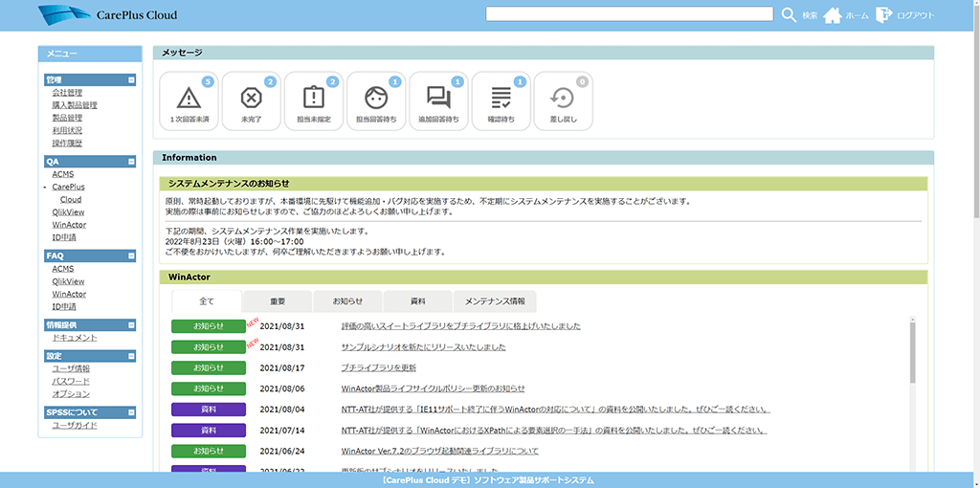This screenshot has width=980, height=488.
Task: Open 担当回答待ち face icon
Action: pos(376,101)
